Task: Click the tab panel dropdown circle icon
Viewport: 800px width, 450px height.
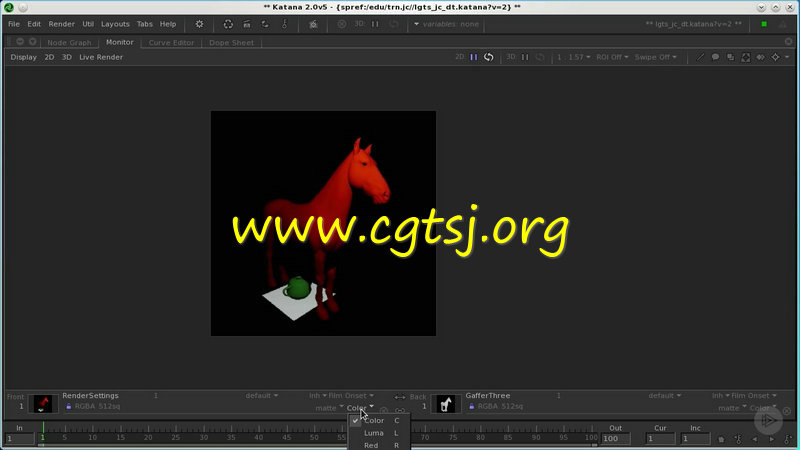Action: [33, 41]
